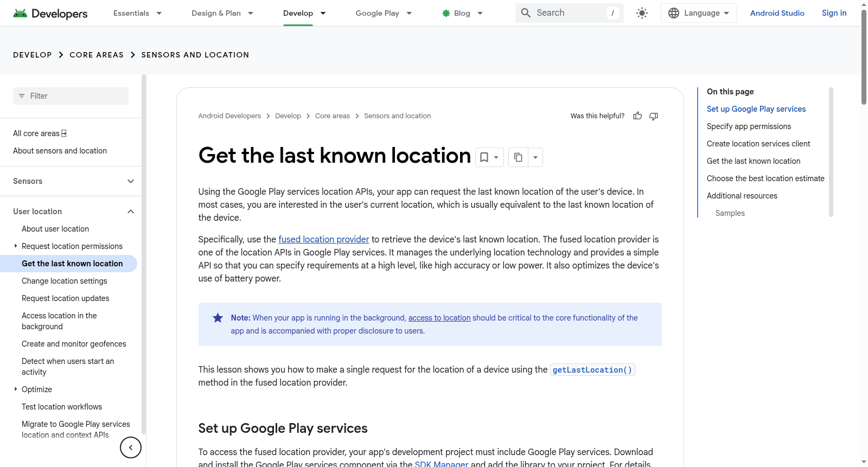Open Access location in the background
Screen dimensions: 868x467
click(x=59, y=321)
